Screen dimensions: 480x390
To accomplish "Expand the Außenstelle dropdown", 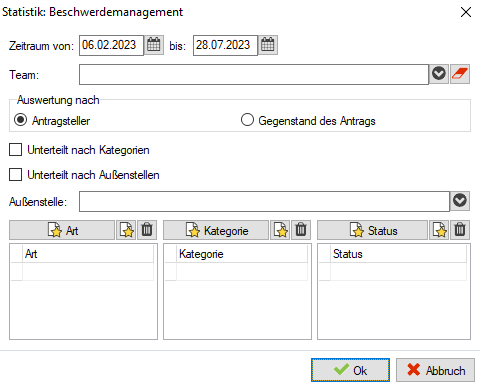I will click(x=460, y=201).
